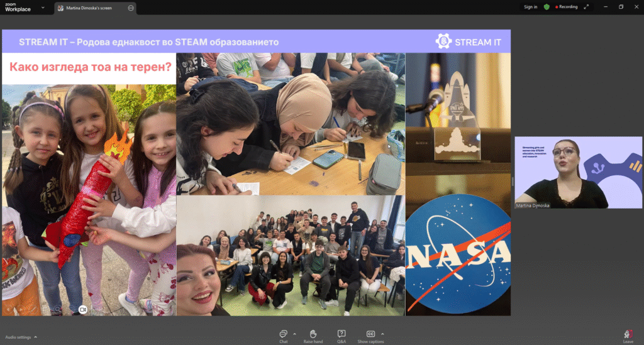Click Sign in
The image size is (644, 345).
tap(530, 7)
